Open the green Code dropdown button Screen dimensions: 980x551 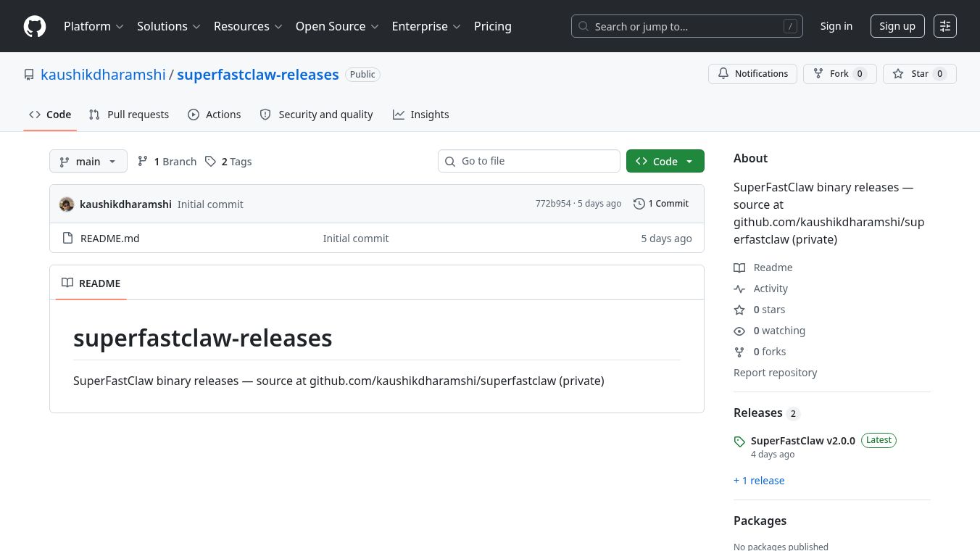pos(665,161)
